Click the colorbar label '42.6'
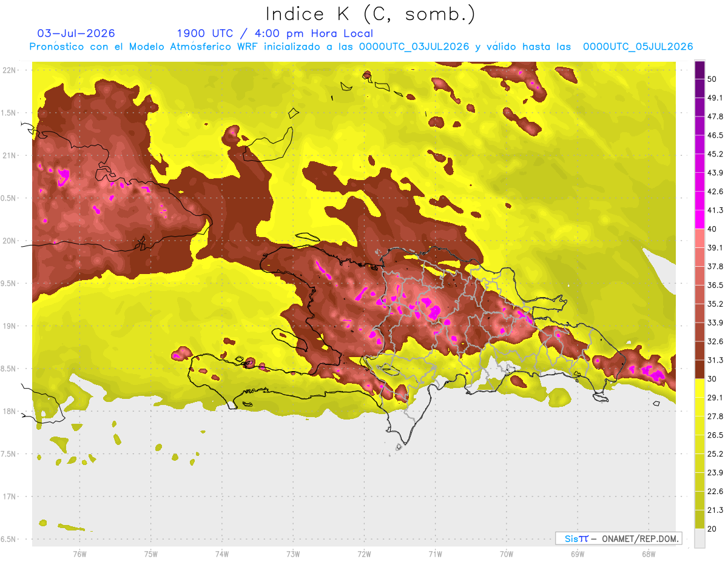 tap(715, 192)
